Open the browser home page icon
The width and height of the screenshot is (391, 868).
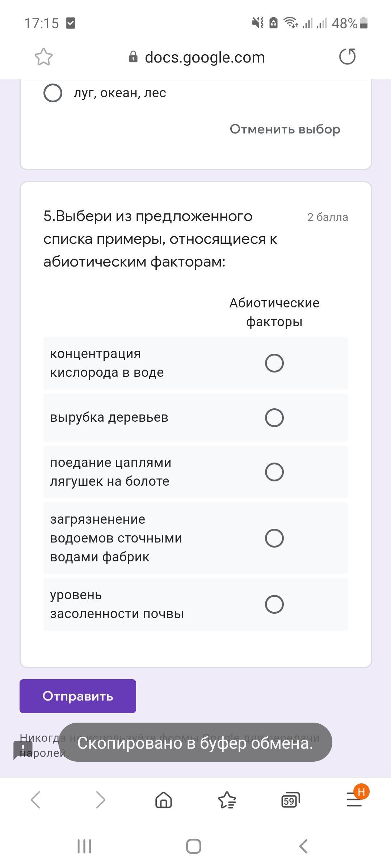coord(164,800)
